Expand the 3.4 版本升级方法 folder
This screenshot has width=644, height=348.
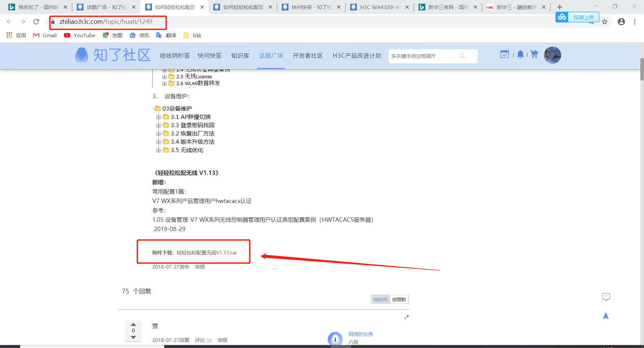click(158, 142)
